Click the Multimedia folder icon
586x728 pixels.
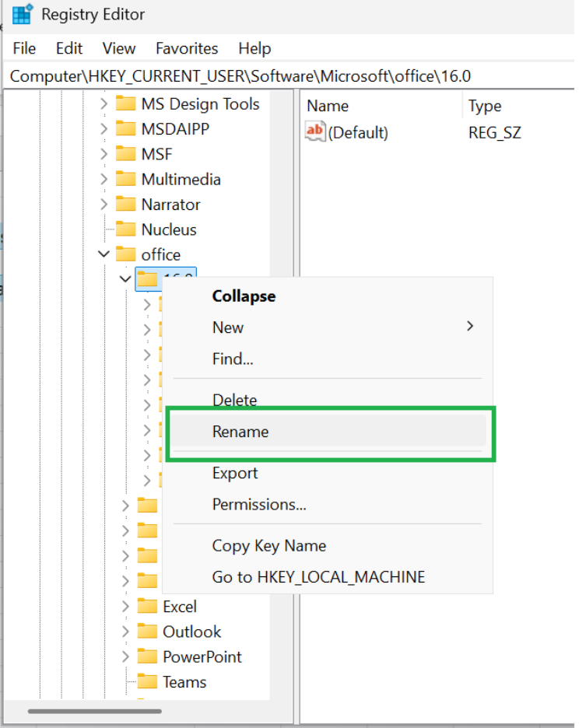[125, 178]
